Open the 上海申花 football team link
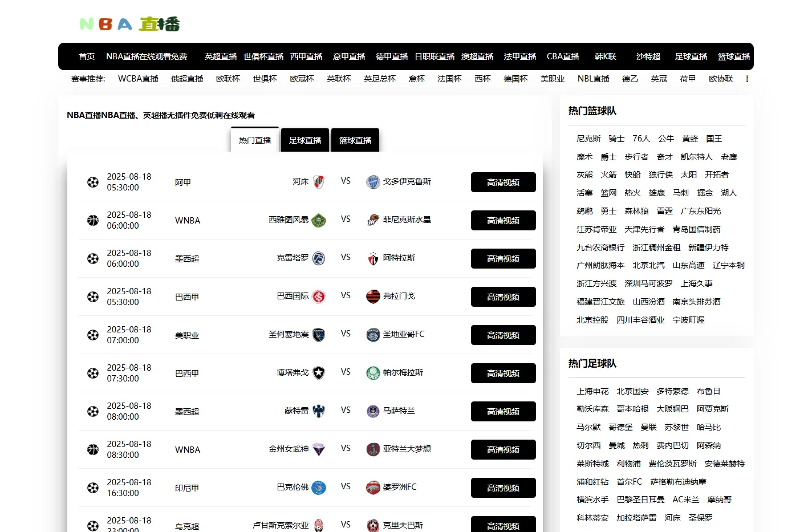 [x=592, y=391]
